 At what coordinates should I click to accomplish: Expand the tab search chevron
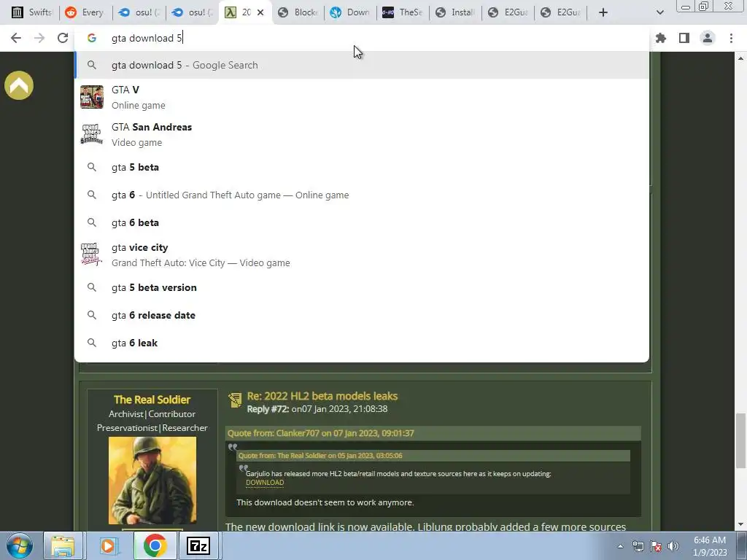(659, 12)
